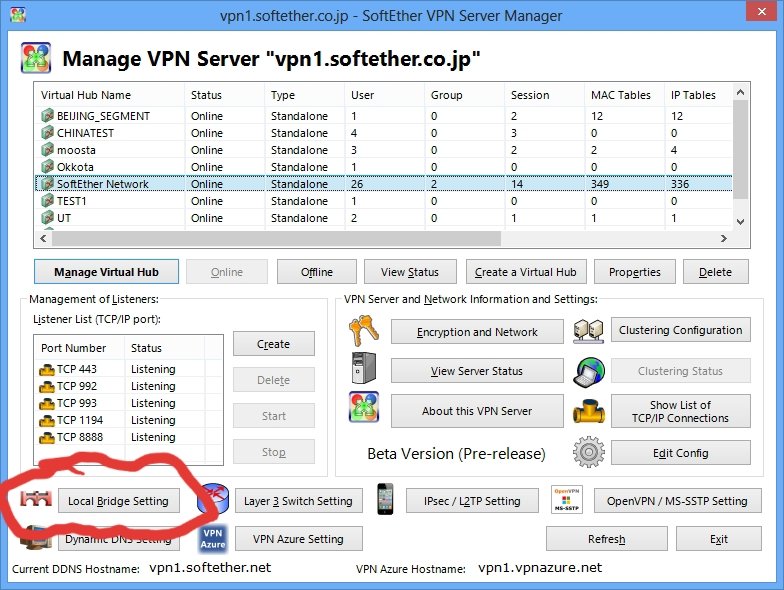The image size is (784, 590).
Task: Sort listener list by Port Number header
Action: (80, 348)
